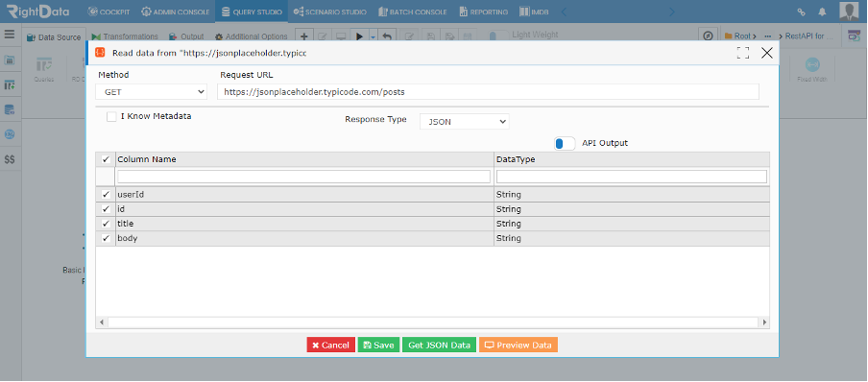Click the left navigation arrow in header
Image resolution: width=868 pixels, height=382 pixels.
564,12
